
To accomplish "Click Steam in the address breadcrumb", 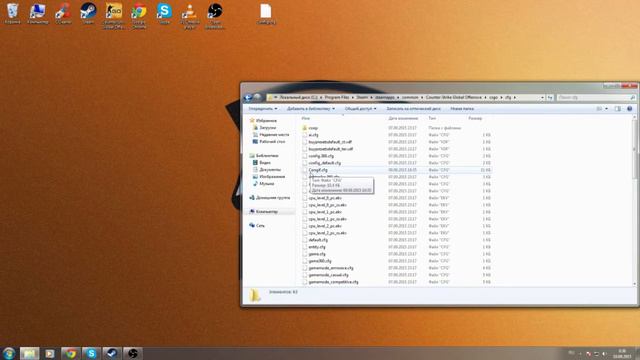I will (362, 98).
